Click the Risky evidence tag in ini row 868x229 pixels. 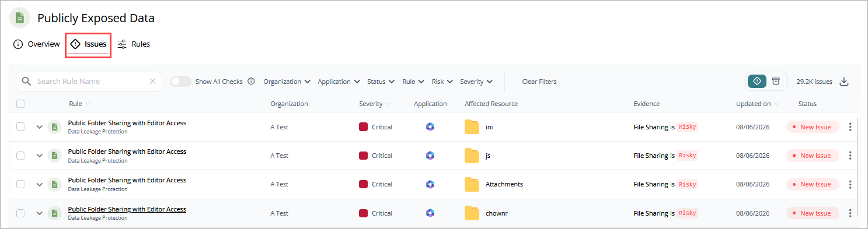pos(688,126)
